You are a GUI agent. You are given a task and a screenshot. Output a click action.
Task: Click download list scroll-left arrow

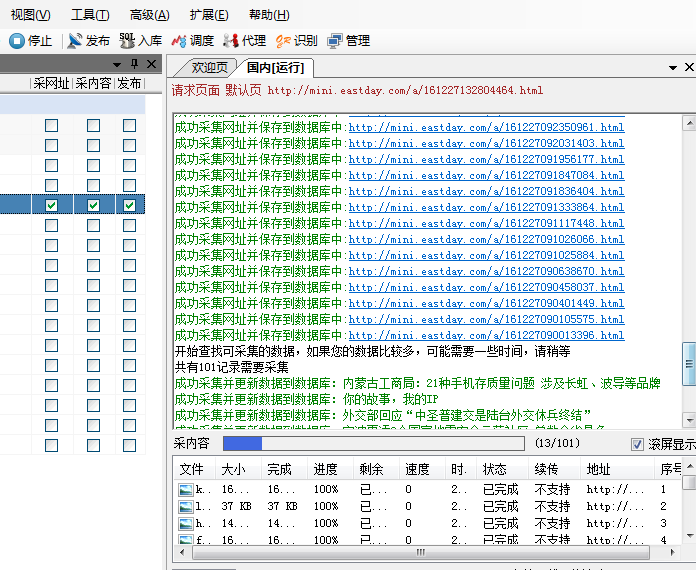click(182, 553)
